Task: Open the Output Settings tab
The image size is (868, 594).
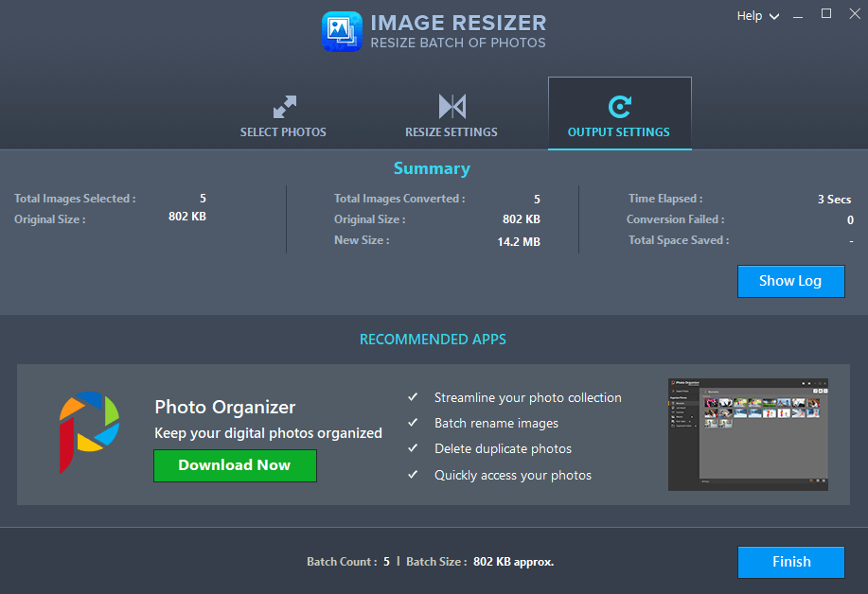Action: pyautogui.click(x=619, y=131)
